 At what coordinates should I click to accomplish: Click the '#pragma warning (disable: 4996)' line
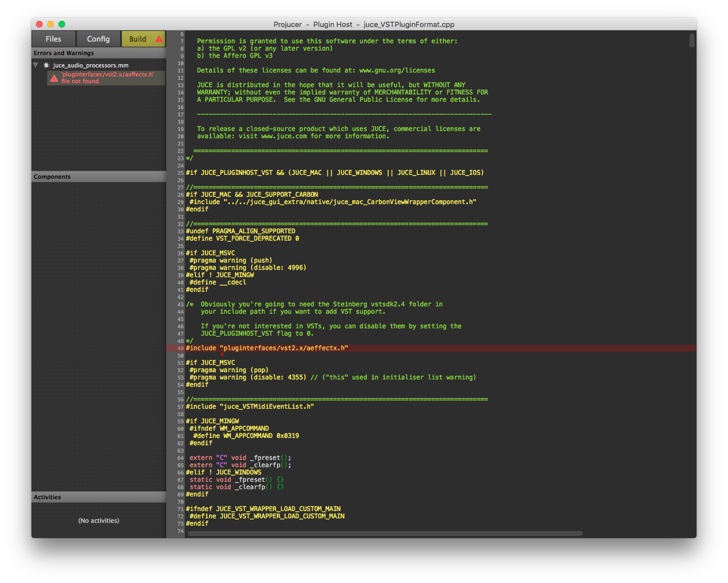(248, 268)
